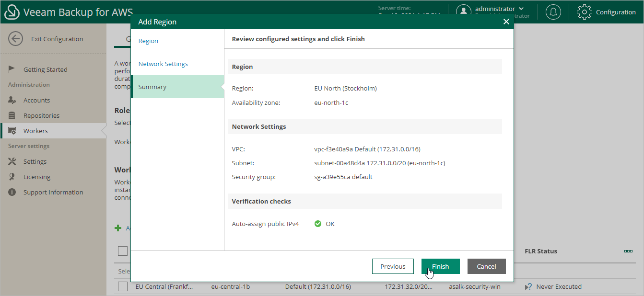Viewport: 644px width, 296px height.
Task: Click the Veeam cloud logo
Action: [x=12, y=12]
